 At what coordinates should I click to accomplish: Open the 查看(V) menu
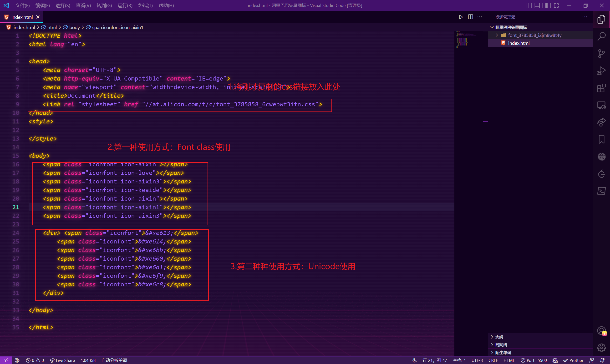tap(83, 5)
